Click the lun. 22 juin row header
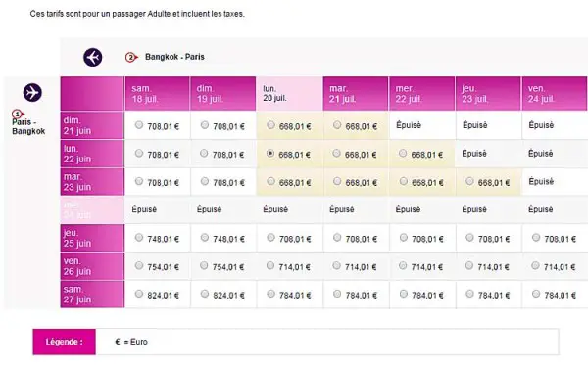This screenshot has width=588, height=368. tap(92, 154)
